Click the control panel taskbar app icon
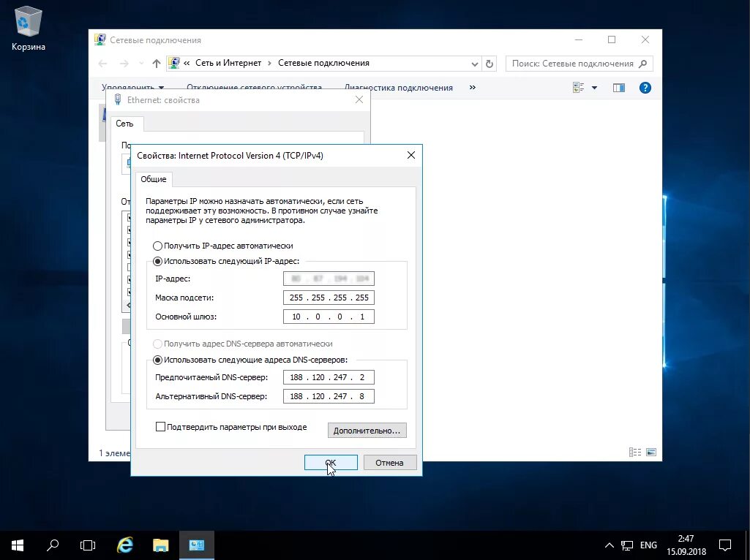This screenshot has height=560, width=750. point(197,545)
